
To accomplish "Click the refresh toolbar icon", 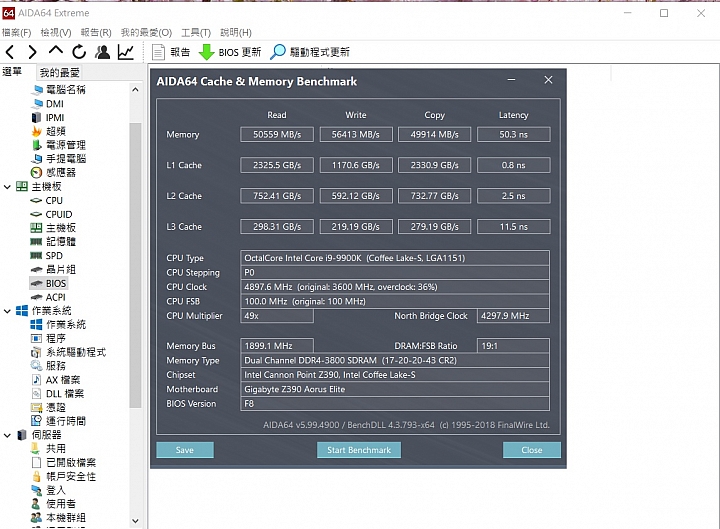I will click(x=79, y=52).
